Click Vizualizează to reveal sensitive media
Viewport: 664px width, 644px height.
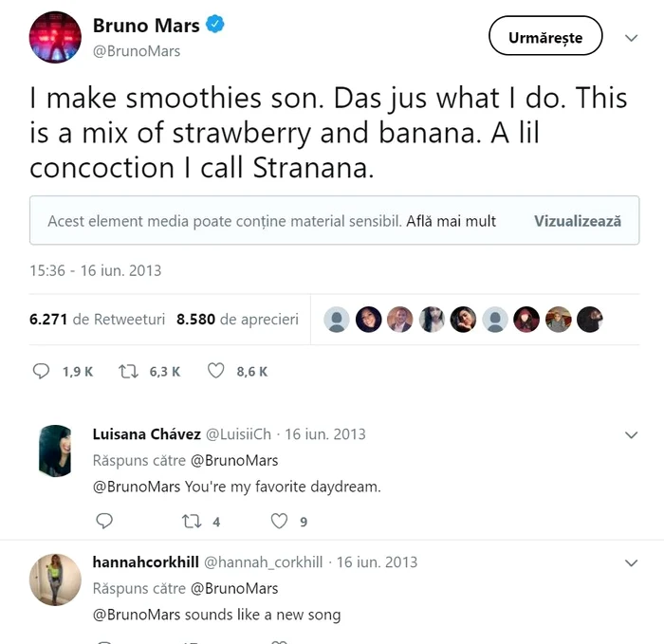(x=577, y=221)
